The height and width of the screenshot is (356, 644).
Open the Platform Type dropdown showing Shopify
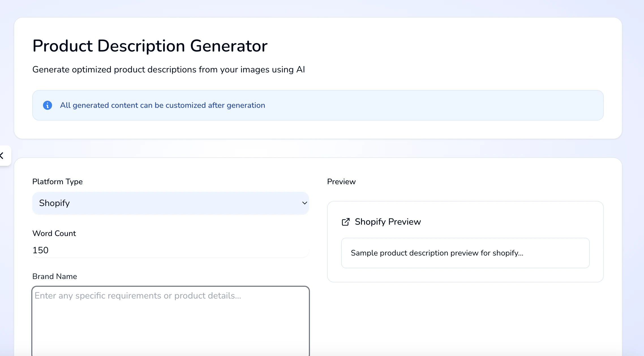point(171,203)
